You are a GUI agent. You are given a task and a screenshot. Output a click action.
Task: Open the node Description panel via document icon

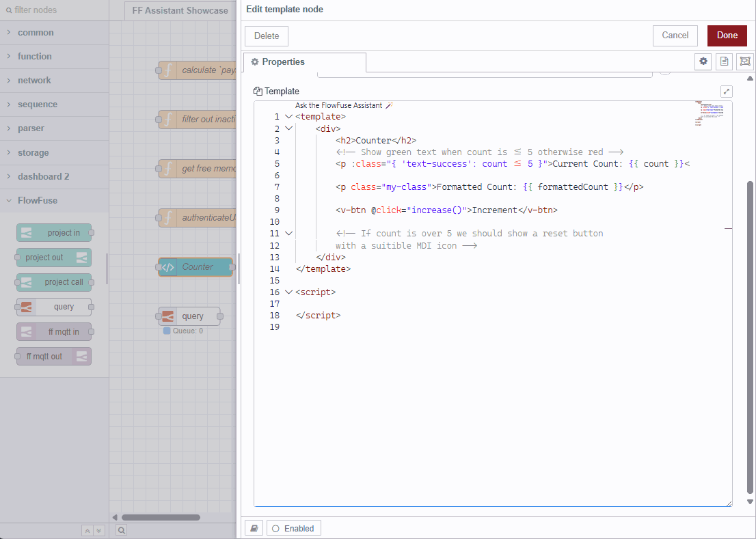tap(724, 61)
